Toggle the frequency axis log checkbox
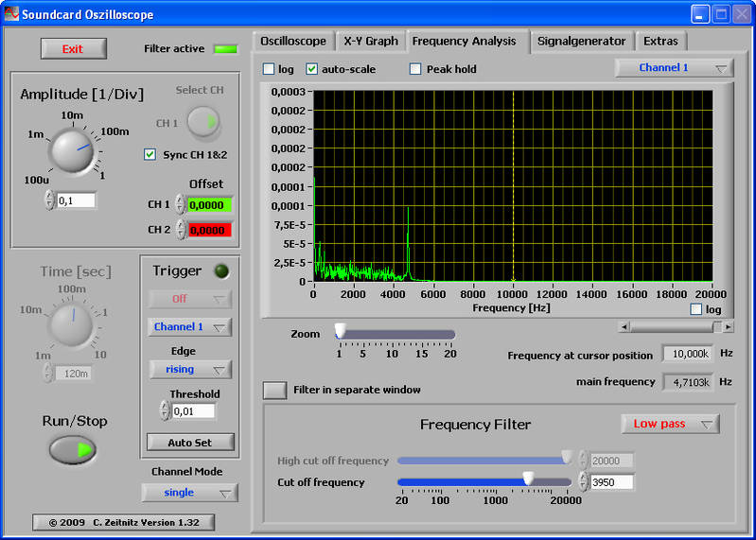756x540 pixels. [x=695, y=309]
